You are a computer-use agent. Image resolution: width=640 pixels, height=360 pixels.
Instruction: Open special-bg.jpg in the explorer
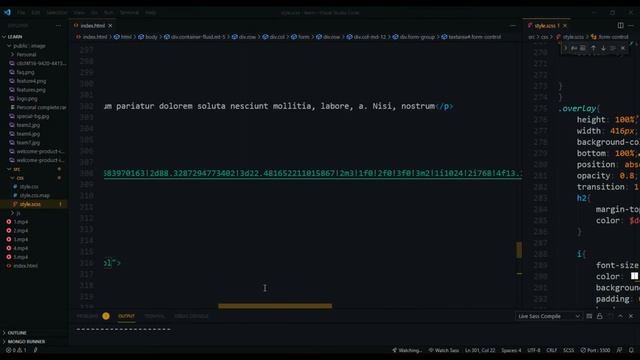coord(33,116)
